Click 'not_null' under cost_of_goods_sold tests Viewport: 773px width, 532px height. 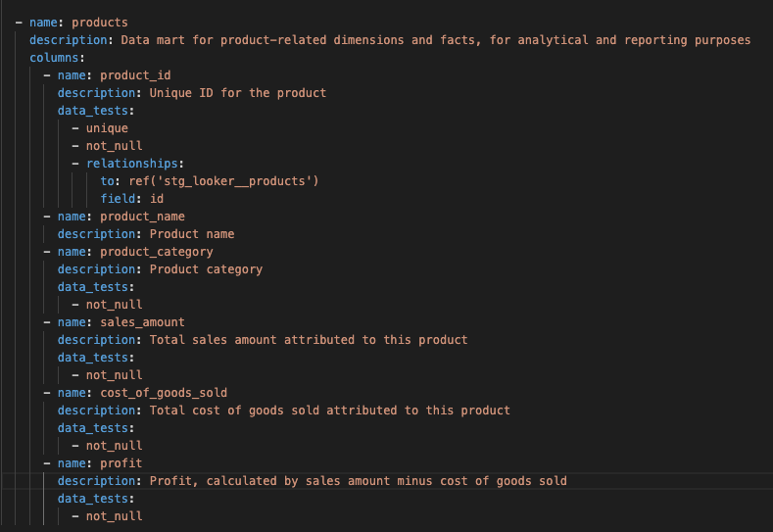(115, 446)
